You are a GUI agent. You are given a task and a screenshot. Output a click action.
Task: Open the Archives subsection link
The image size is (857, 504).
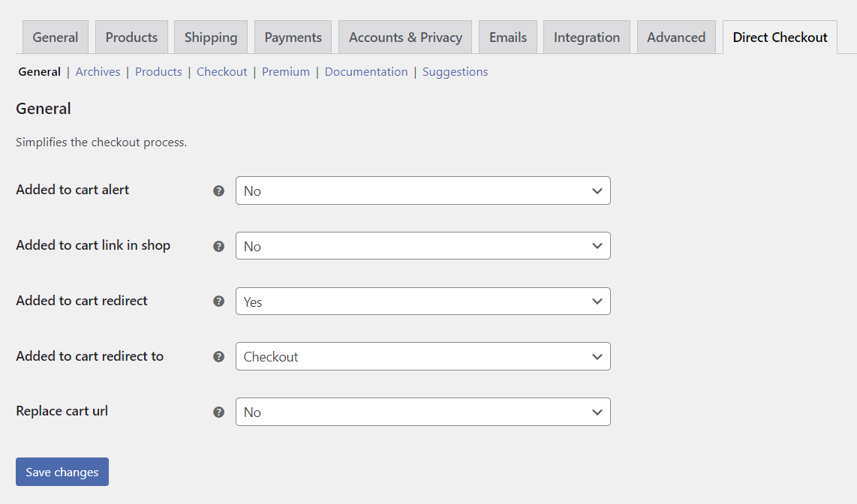98,71
